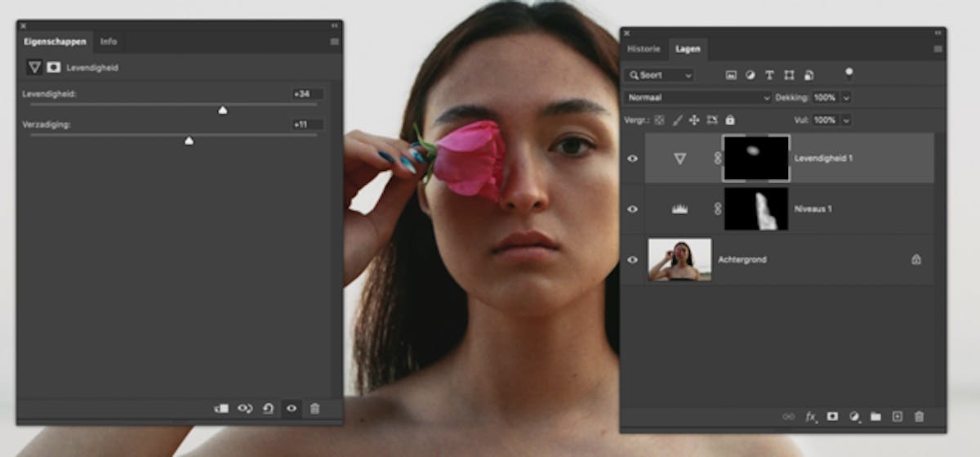The image size is (980, 457).
Task: Switch to the Historie tab
Action: point(644,49)
